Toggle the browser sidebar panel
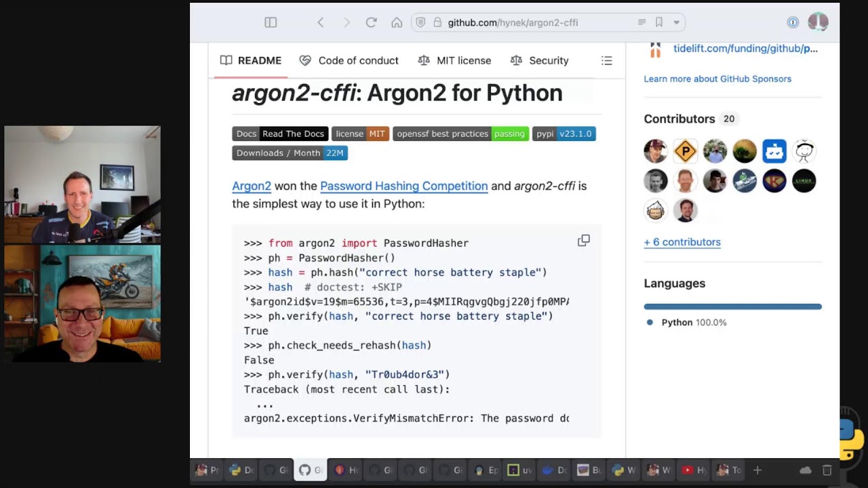Screen dimensions: 868x488 (271, 22)
